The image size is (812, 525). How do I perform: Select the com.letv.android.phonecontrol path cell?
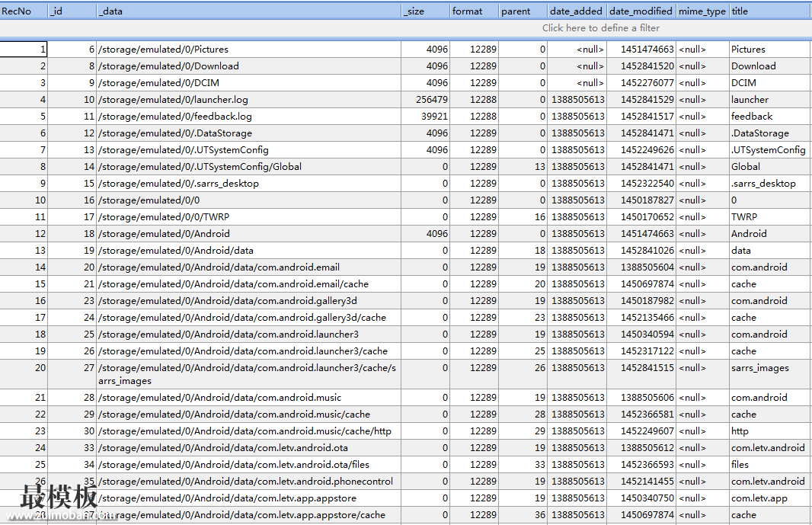249,481
